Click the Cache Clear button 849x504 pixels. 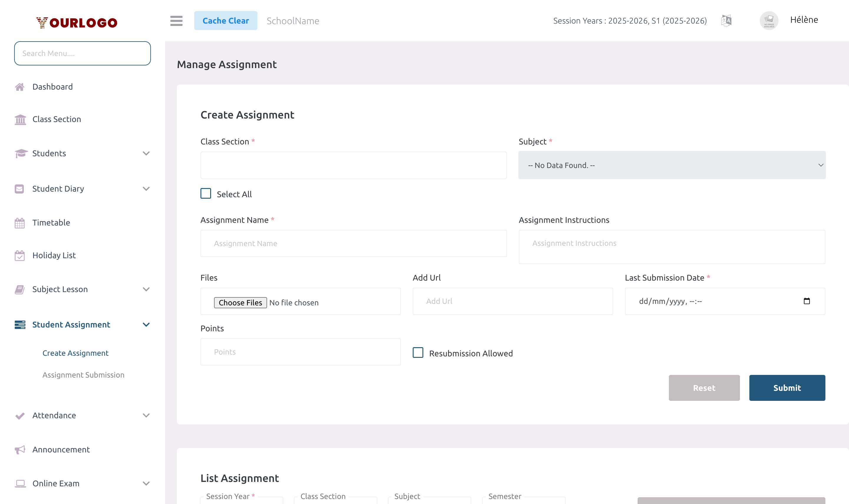(x=226, y=20)
